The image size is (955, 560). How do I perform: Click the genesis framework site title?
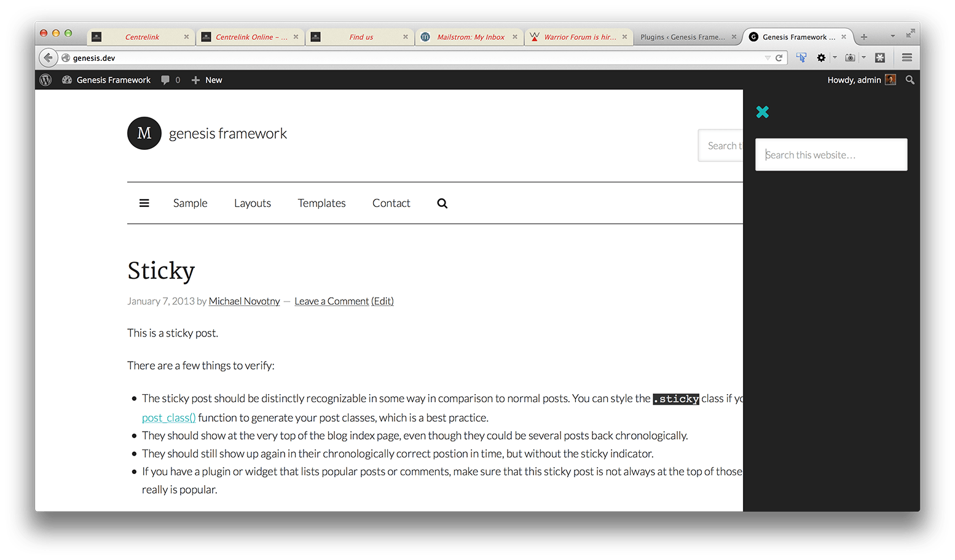(x=228, y=133)
